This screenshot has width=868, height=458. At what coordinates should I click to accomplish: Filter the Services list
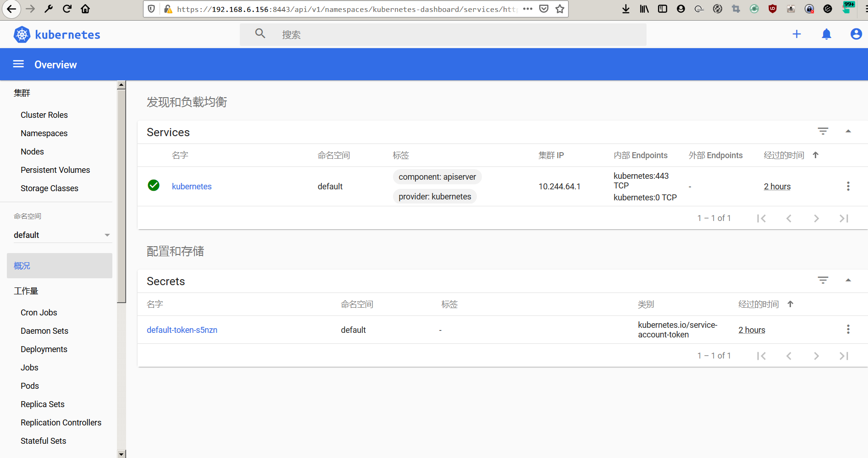tap(823, 132)
